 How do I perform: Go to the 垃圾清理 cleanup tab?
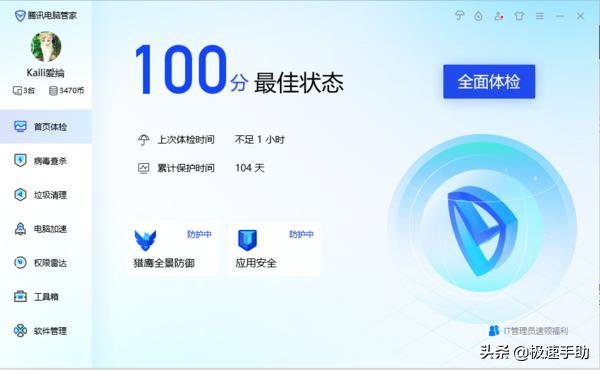(46, 195)
